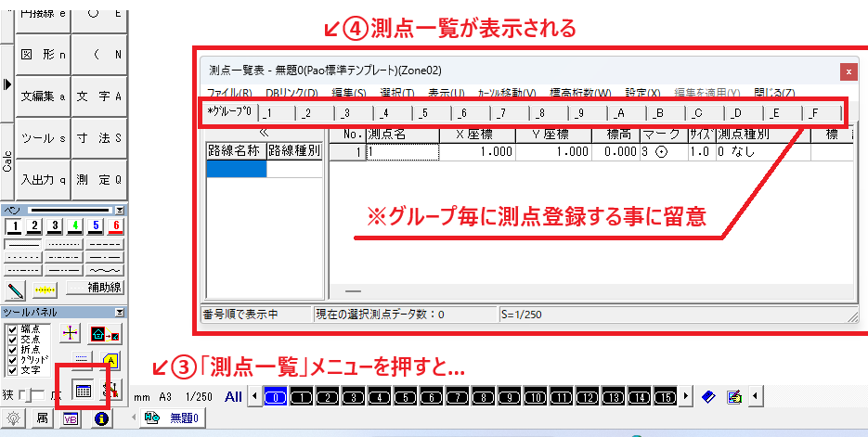Toggle the 交点 snap checkbox
The image size is (868, 437).
13,340
